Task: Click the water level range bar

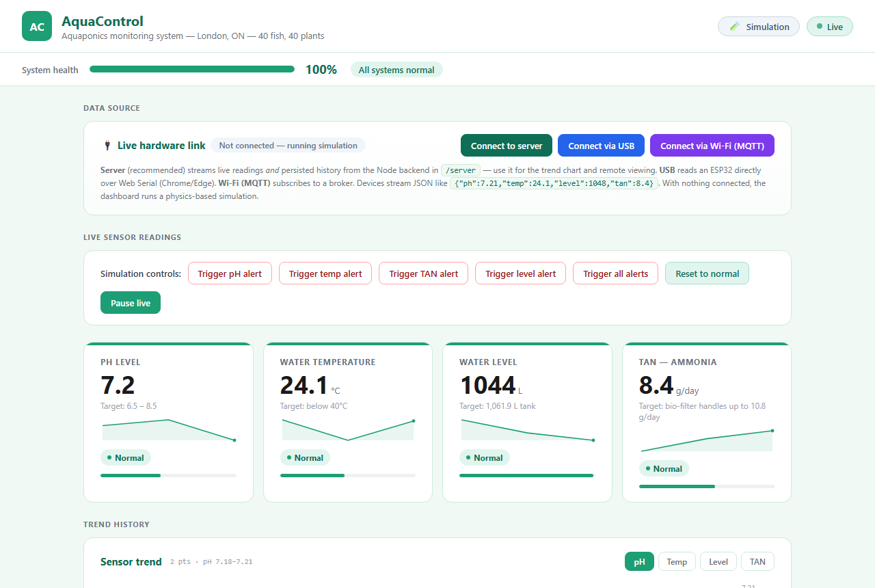Action: coord(527,475)
